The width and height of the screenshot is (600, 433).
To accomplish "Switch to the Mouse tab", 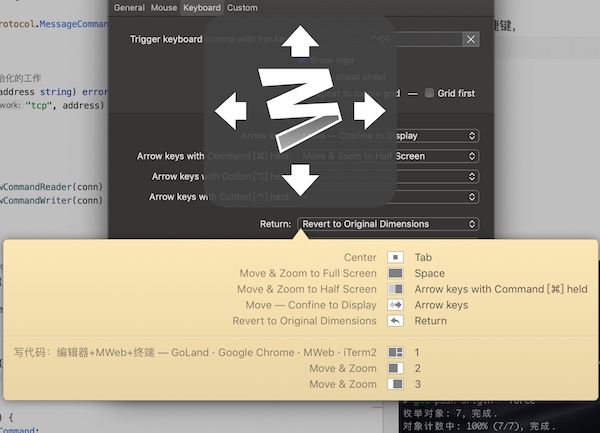I will (x=163, y=8).
